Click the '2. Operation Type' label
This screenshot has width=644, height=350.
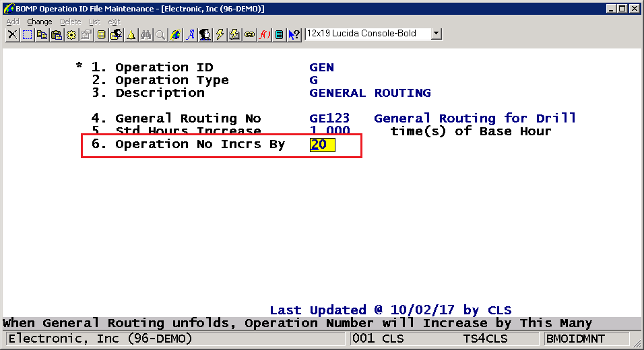(x=160, y=80)
